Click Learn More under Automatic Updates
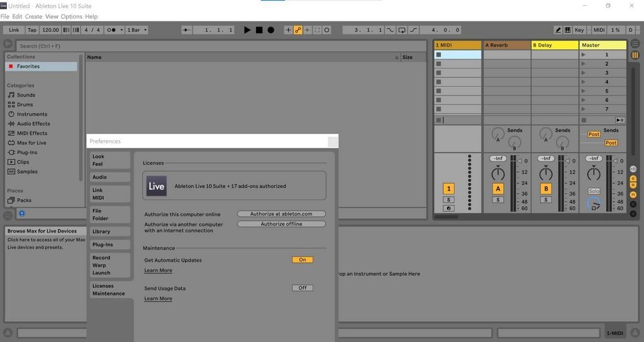 coord(158,270)
